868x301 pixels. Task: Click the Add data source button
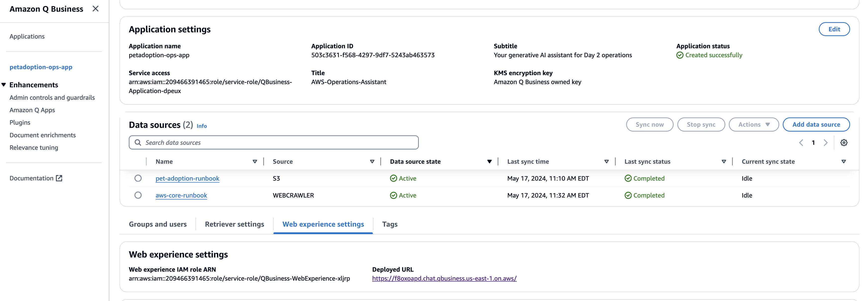pyautogui.click(x=816, y=124)
